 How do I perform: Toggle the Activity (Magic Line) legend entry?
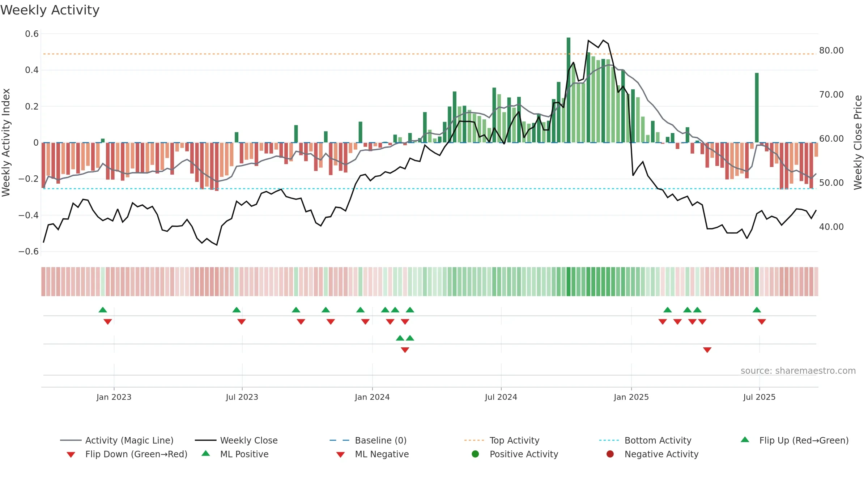pyautogui.click(x=117, y=440)
